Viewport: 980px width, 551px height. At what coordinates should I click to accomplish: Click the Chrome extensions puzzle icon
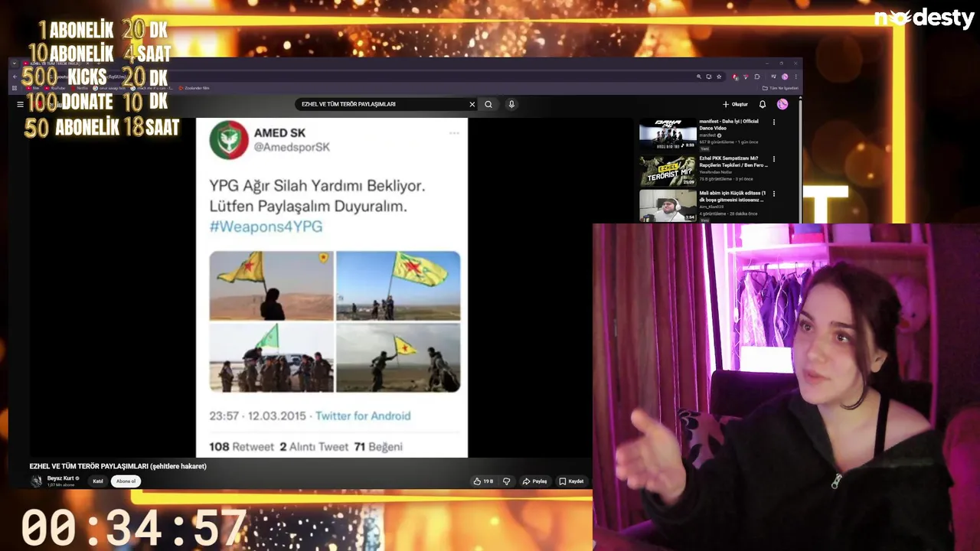(757, 77)
